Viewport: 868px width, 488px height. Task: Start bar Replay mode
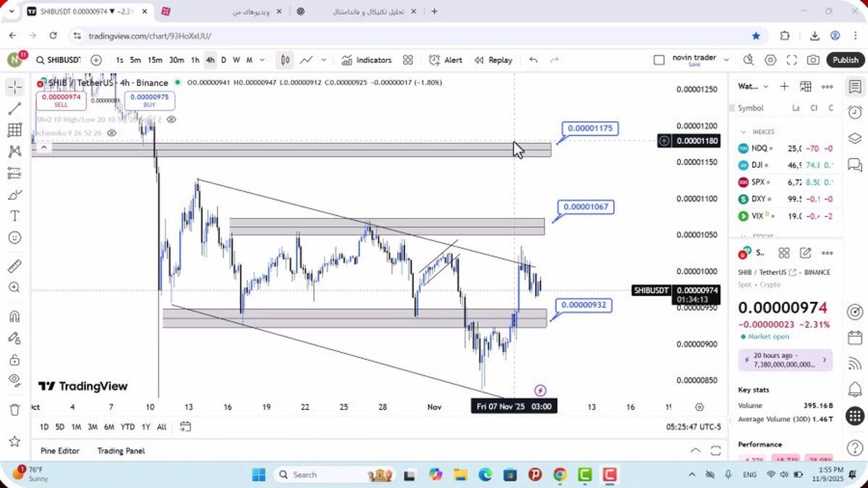(493, 60)
